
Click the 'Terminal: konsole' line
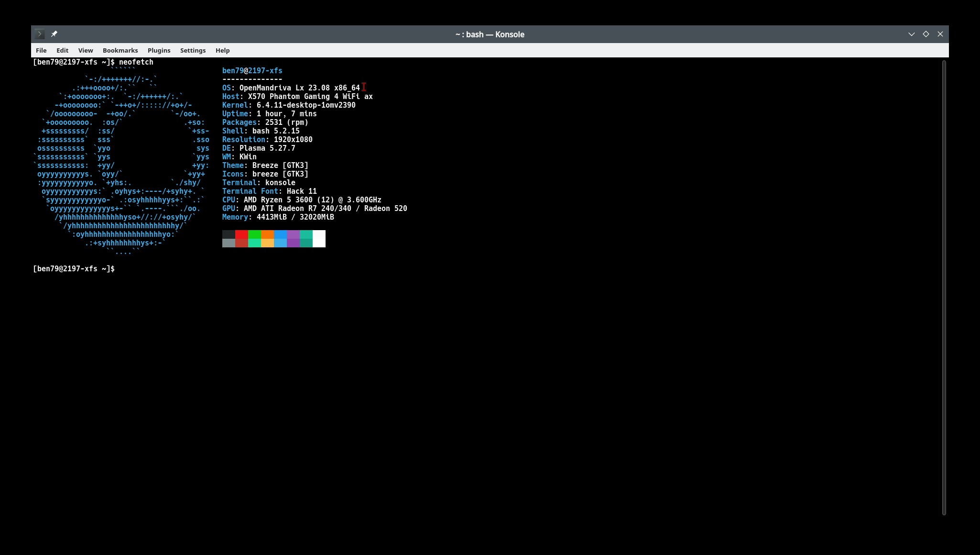pos(259,183)
